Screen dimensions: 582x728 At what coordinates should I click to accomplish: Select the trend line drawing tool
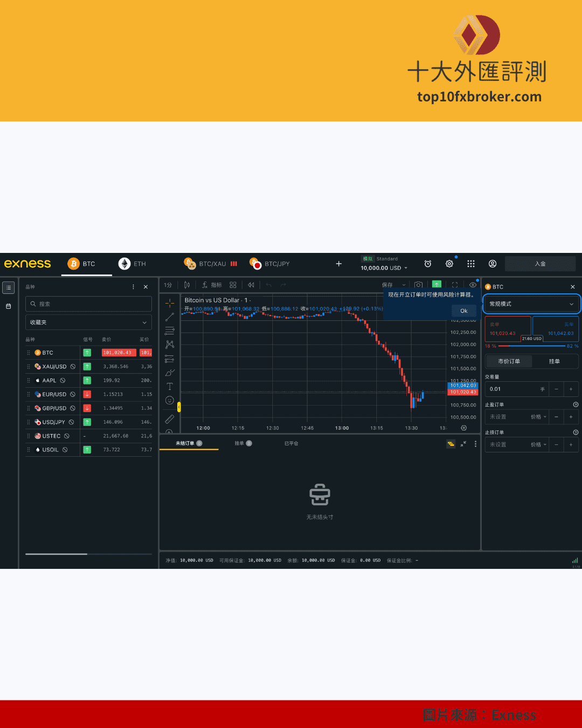click(169, 317)
